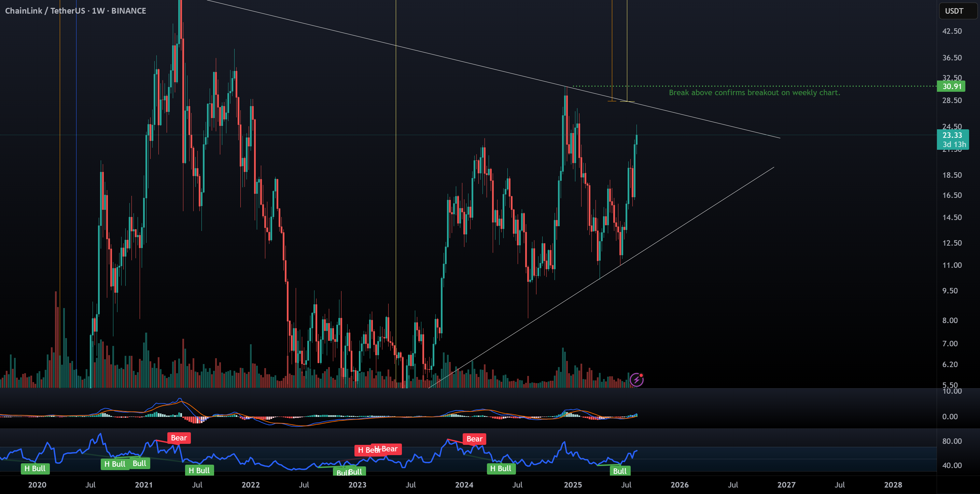980x494 pixels.
Task: Click the 2020 label on time axis
Action: (37, 485)
